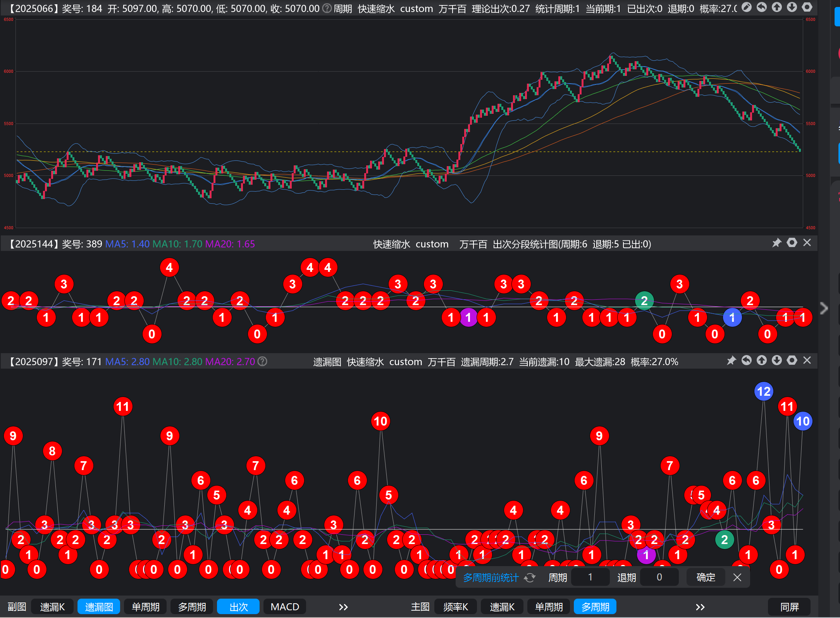Click undo arrow icon in main chart header
The image size is (840, 618).
tap(762, 7)
